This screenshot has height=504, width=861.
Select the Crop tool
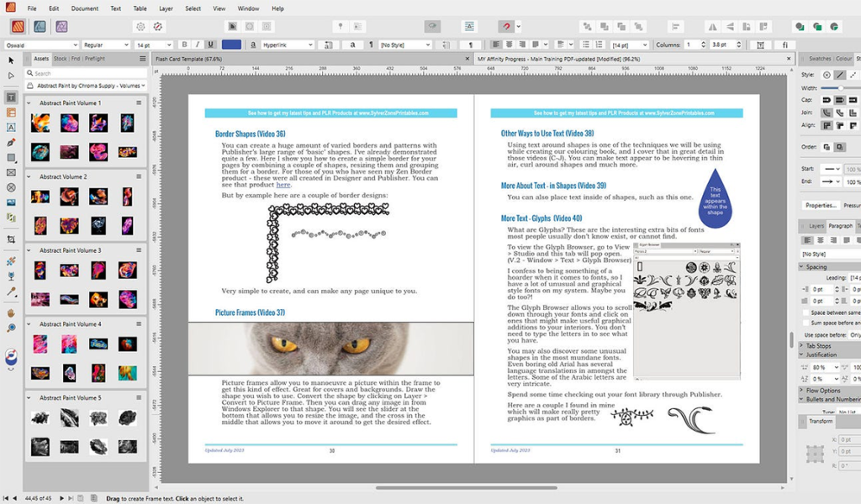pyautogui.click(x=11, y=239)
